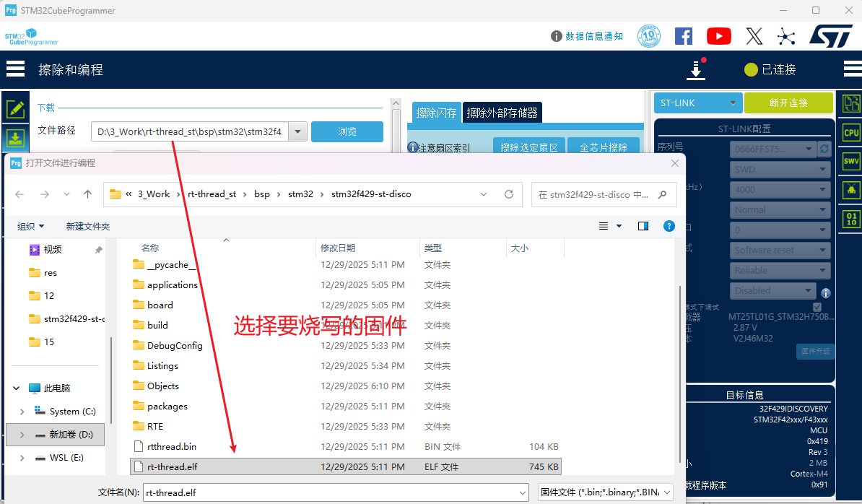
Task: Open the Memory & File editing pencil icon
Action: click(x=15, y=109)
